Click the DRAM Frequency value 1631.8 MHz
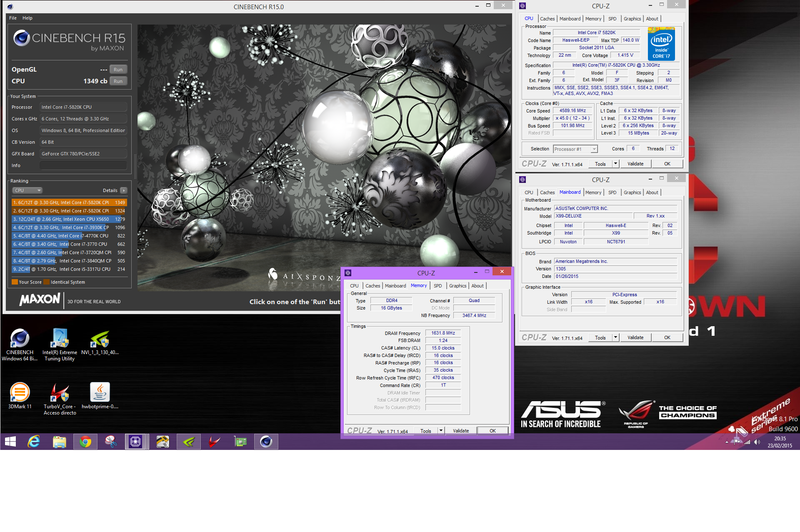800x532 pixels. (x=443, y=333)
